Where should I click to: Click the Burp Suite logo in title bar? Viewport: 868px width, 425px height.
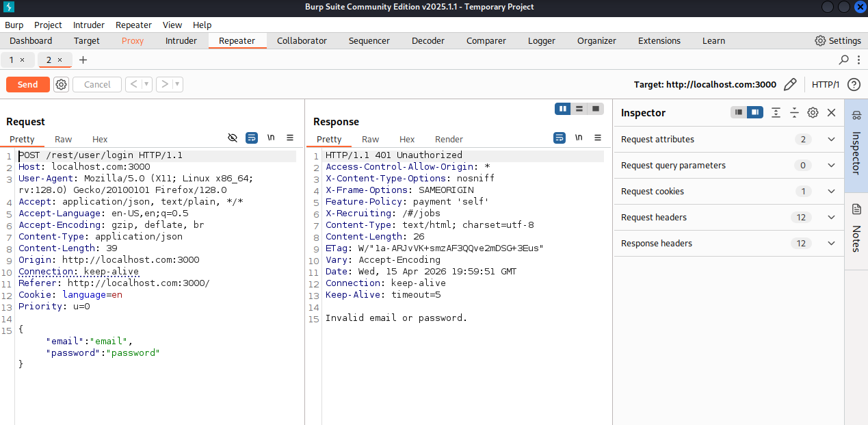8,7
